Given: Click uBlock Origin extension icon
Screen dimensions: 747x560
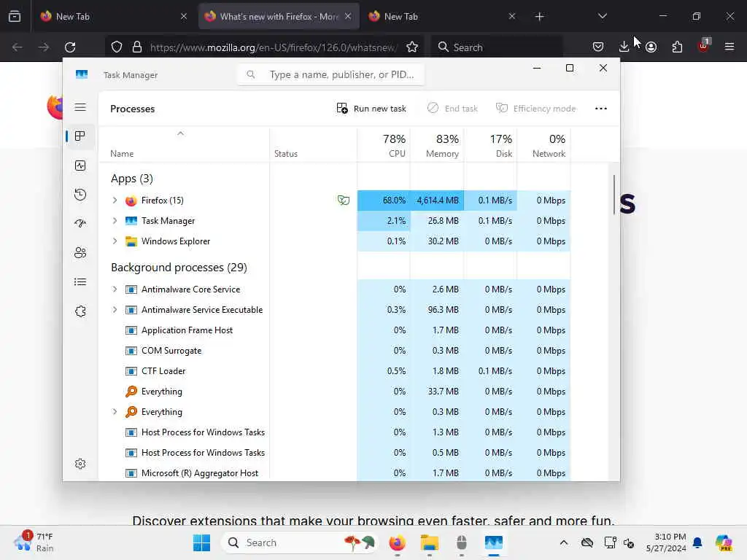Looking at the screenshot, I should (x=703, y=46).
